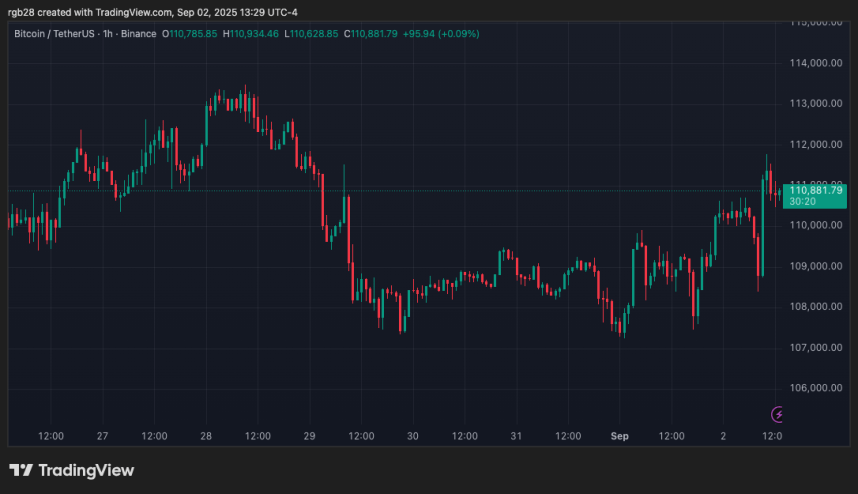Select the 31 date marker on time axis

516,437
